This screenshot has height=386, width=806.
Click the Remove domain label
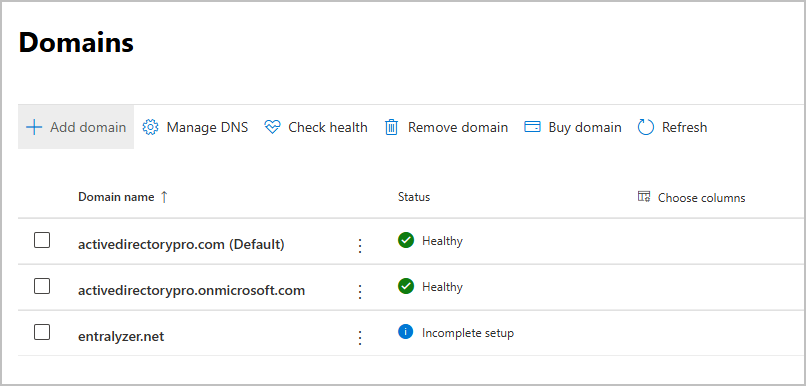tap(458, 127)
